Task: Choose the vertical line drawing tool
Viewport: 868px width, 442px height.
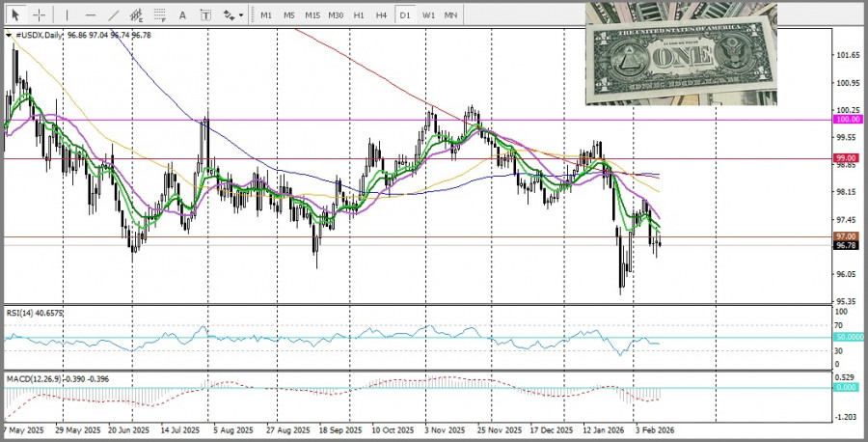Action: [66, 15]
